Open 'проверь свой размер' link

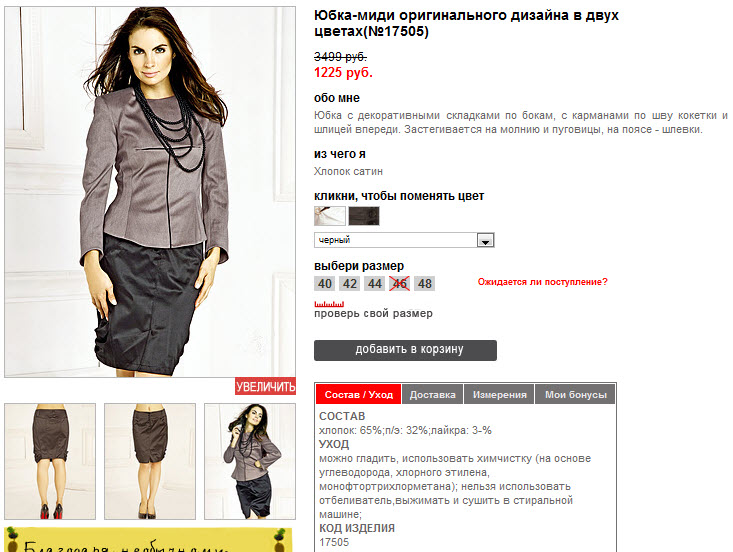(x=373, y=314)
